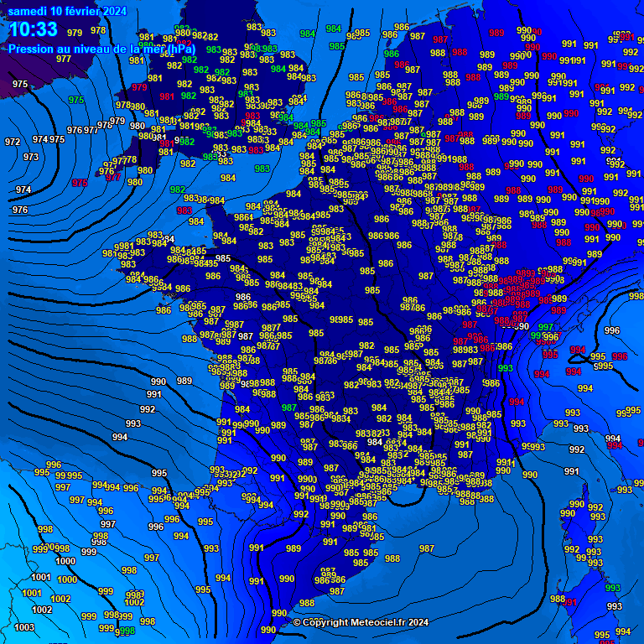The image size is (644, 644).
Task: Click the red 996 pressure value
Action: click(x=620, y=356)
